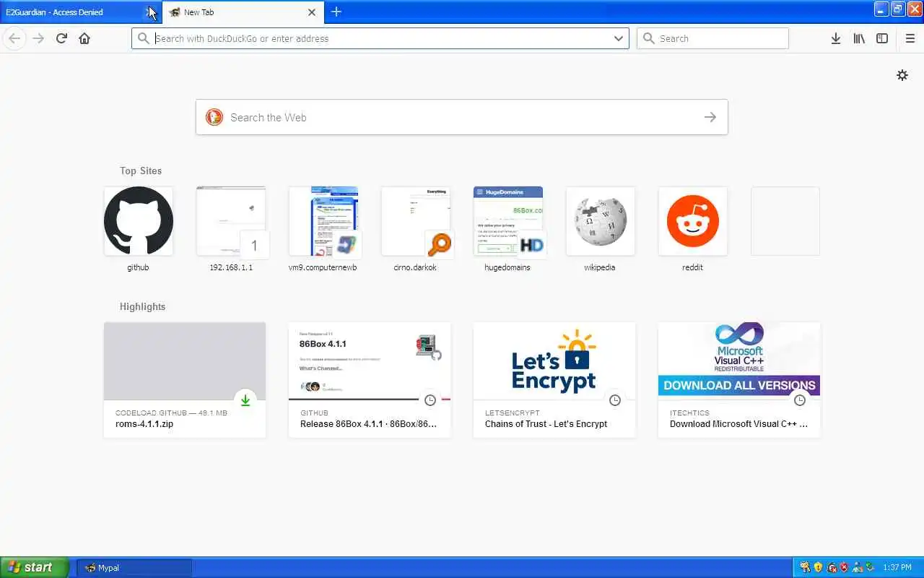Click magnifier icon in address bar
Viewport: 924px width, 578px height.
click(x=143, y=38)
